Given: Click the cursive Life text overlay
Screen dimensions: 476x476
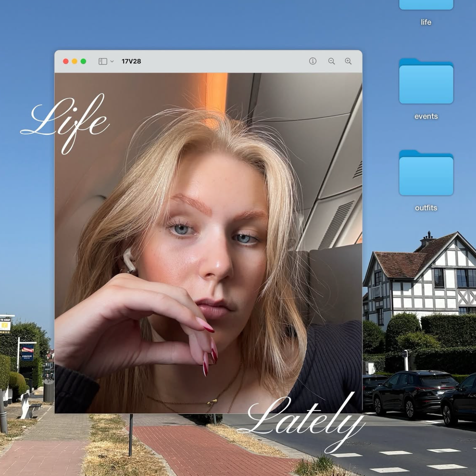Looking at the screenshot, I should (64, 124).
